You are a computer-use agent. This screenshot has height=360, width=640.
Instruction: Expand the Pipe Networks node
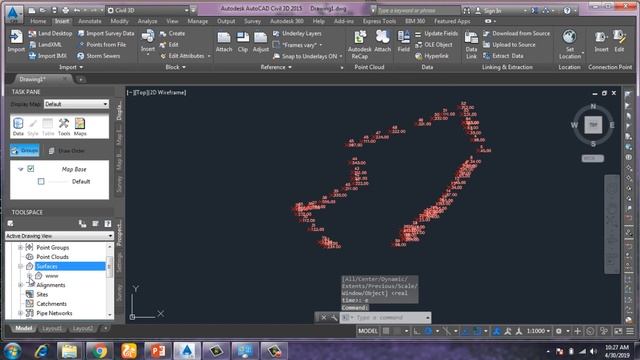point(20,313)
